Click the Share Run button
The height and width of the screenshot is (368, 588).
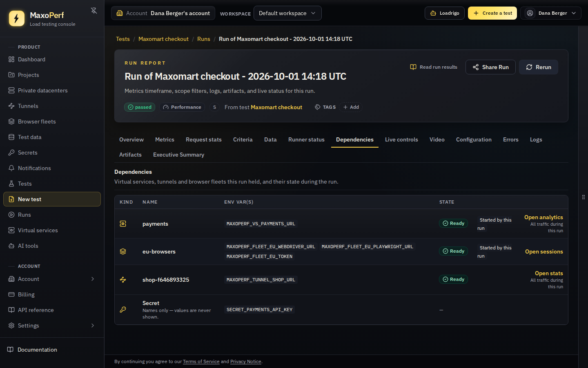tap(490, 67)
